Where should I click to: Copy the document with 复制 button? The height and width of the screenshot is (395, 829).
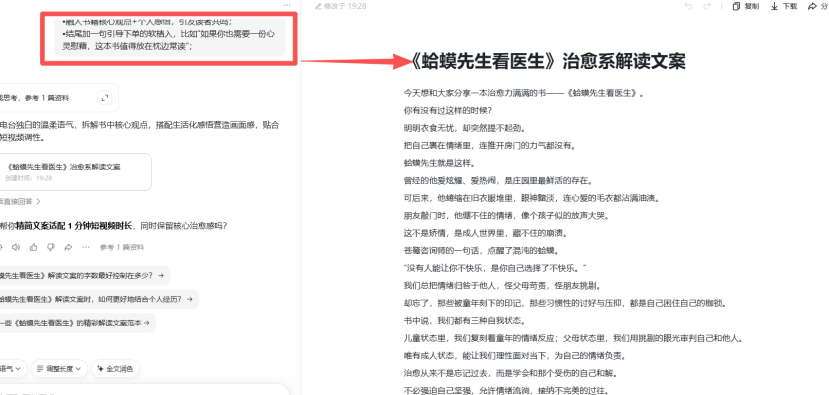click(745, 6)
